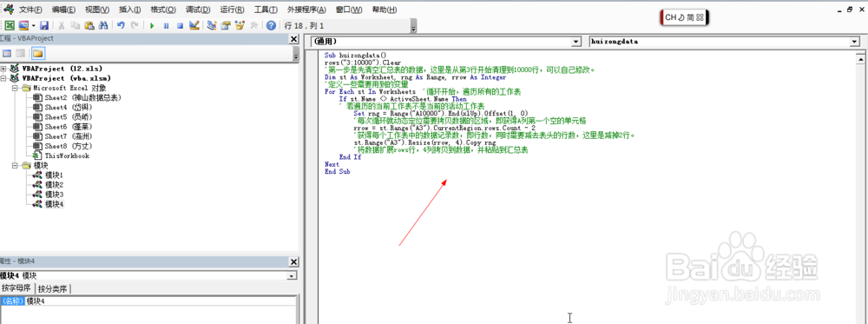This screenshot has width=868, height=324.
Task: Click the standard toolbar options overflow arrow
Action: pos(413,27)
